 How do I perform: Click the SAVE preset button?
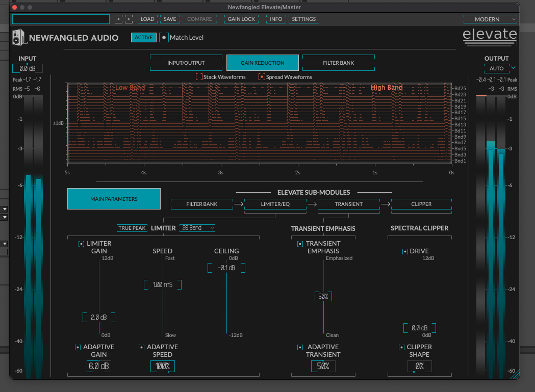tap(170, 19)
